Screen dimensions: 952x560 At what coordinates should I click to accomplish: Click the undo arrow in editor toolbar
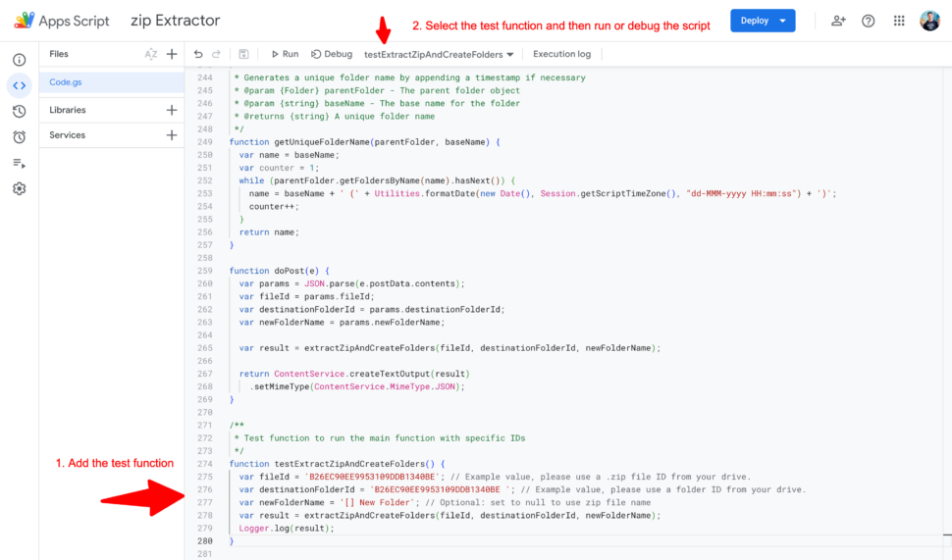(x=199, y=54)
